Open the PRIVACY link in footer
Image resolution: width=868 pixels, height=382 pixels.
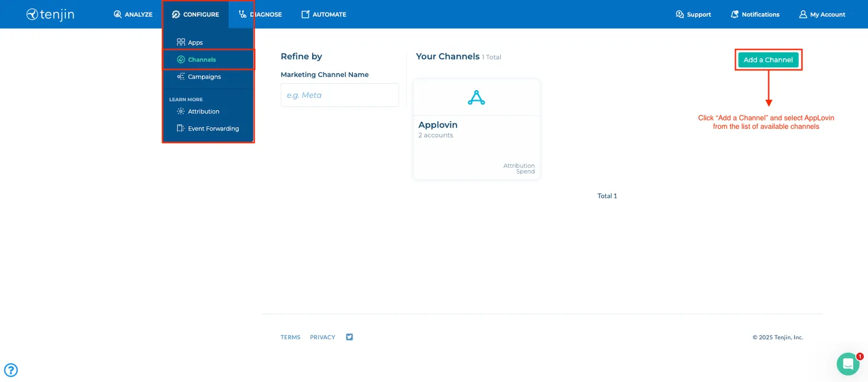click(x=322, y=336)
